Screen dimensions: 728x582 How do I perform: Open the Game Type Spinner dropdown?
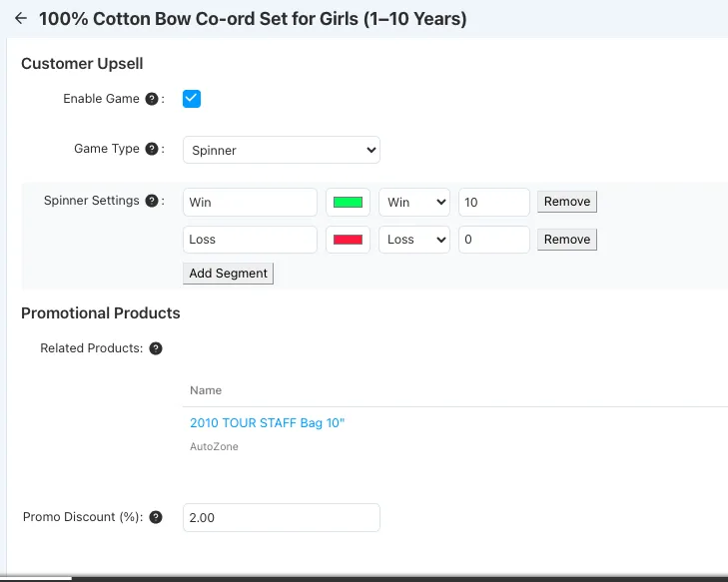pos(282,150)
